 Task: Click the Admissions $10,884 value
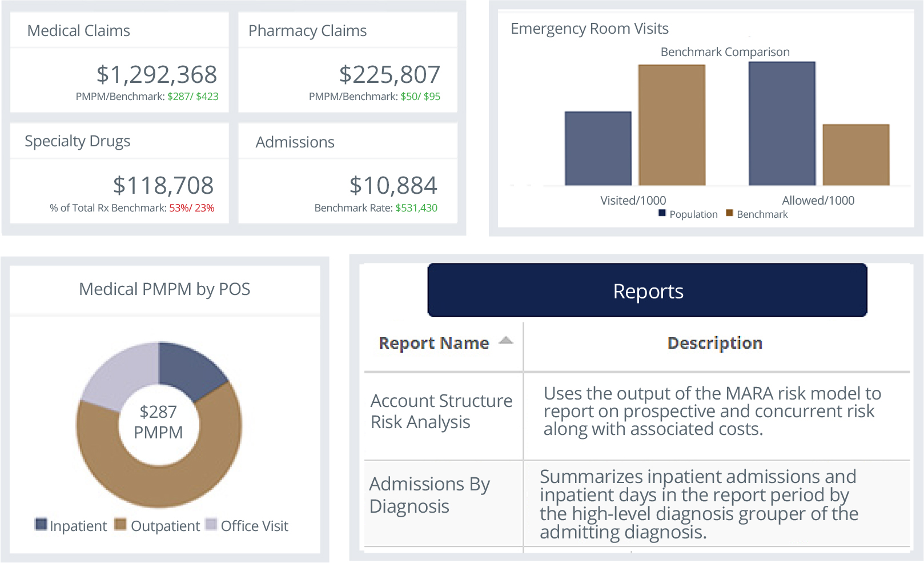click(393, 186)
